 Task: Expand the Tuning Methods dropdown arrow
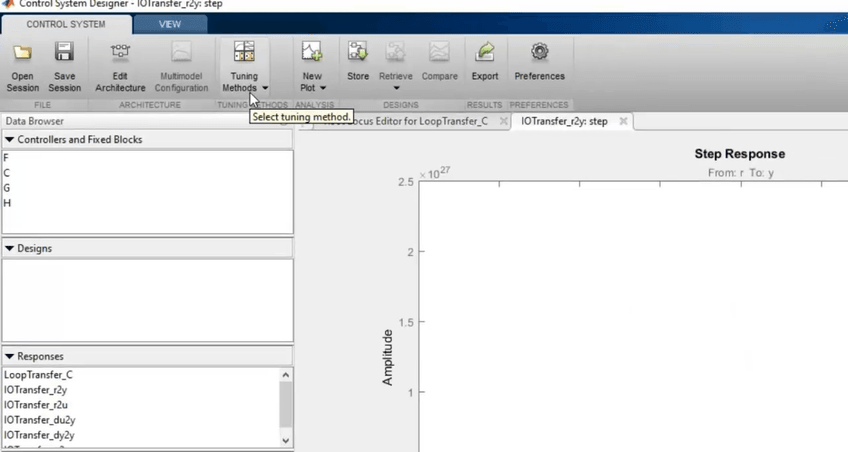point(265,88)
